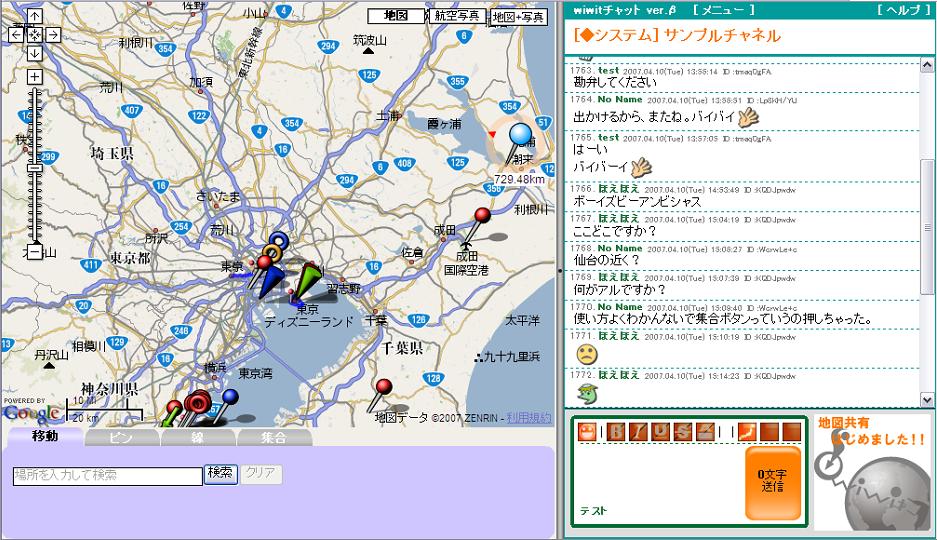Toggle bold text formatting
This screenshot has height=540, width=937.
[615, 432]
